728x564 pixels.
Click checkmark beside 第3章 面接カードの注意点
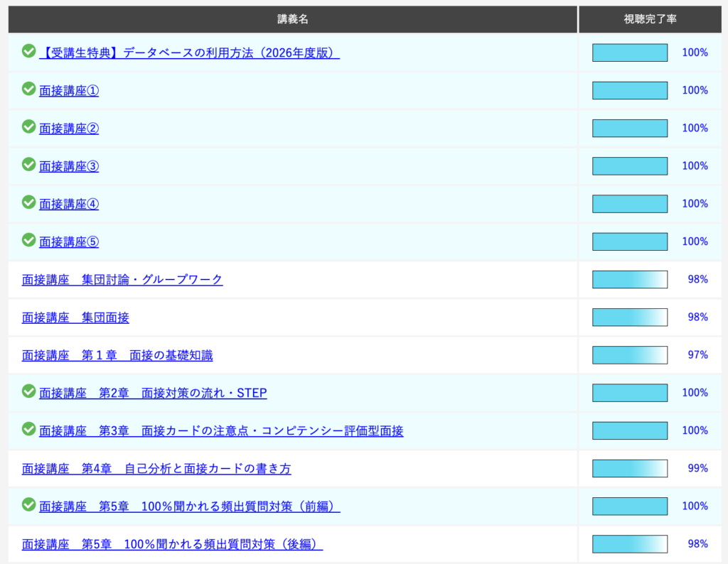pos(28,429)
